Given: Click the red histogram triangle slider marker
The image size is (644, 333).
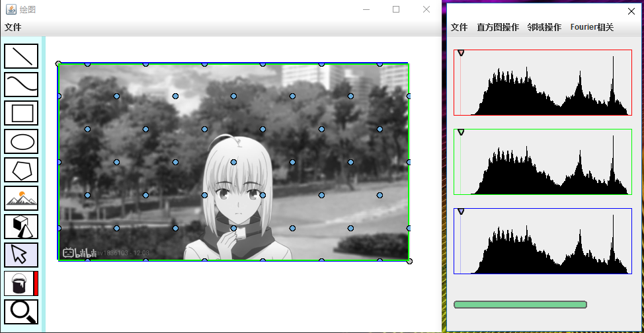Looking at the screenshot, I should pos(461,53).
